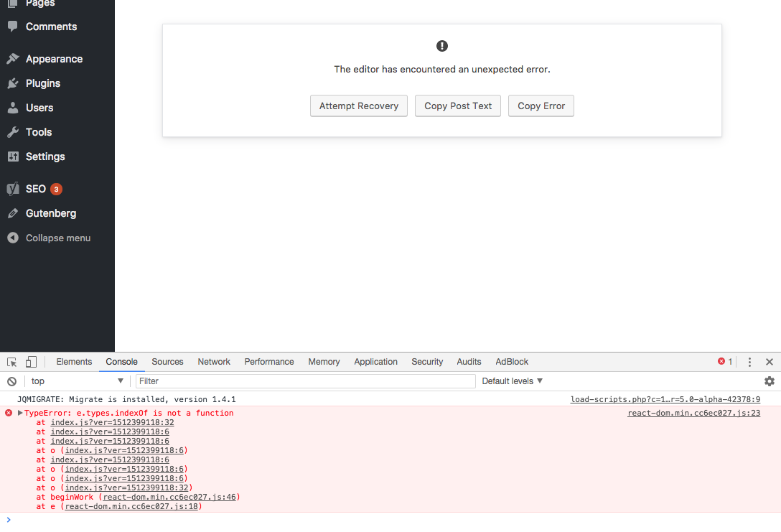Viewport: 781px width, 532px height.
Task: Click the red error icon beside TypeError
Action: click(9, 413)
